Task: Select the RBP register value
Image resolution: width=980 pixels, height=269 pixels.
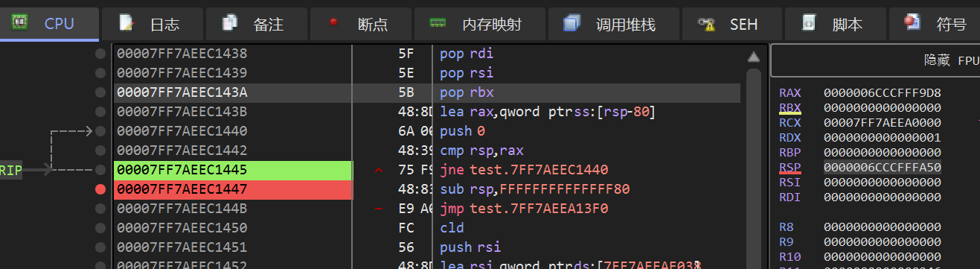Action: (x=883, y=153)
